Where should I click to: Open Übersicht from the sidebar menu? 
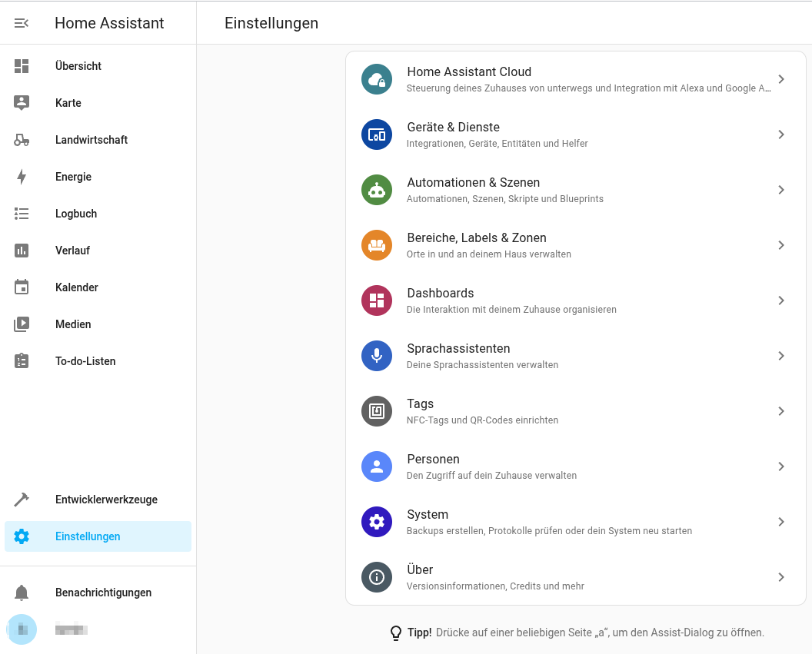coord(78,66)
